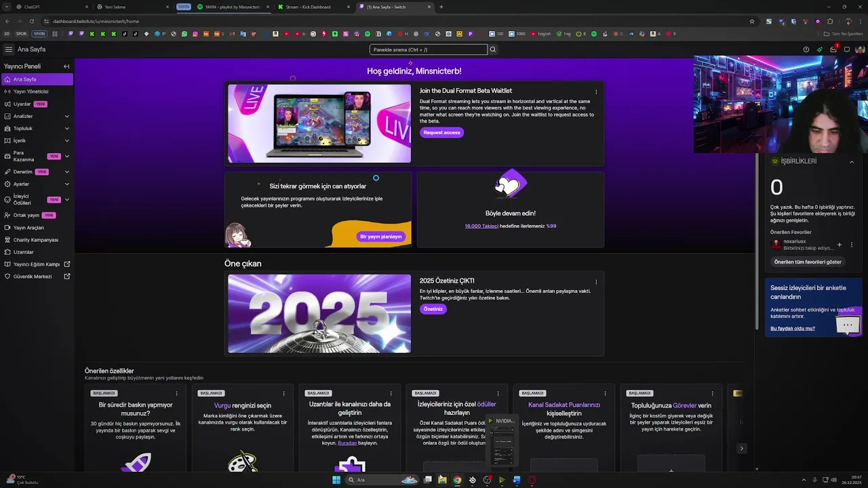Open Ortak yayın in sidebar

point(37,215)
